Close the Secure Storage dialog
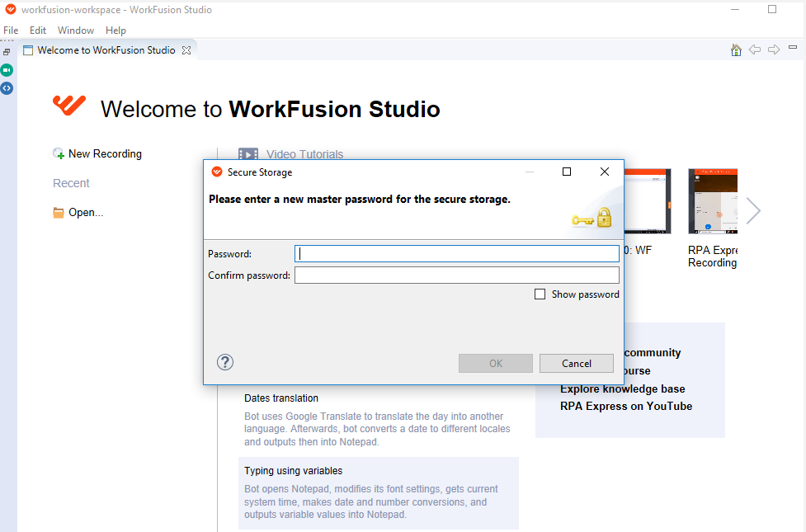Viewport: 806px width, 532px height. [605, 172]
